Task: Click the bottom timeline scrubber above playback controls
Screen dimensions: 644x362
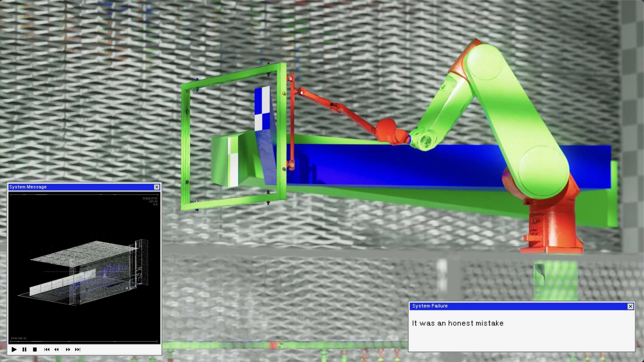Action: (84, 341)
